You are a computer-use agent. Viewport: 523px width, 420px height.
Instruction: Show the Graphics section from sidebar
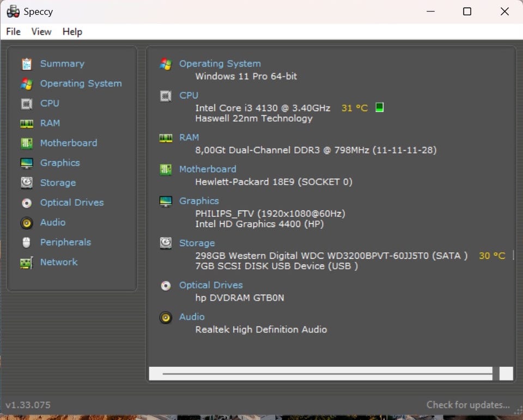[60, 163]
